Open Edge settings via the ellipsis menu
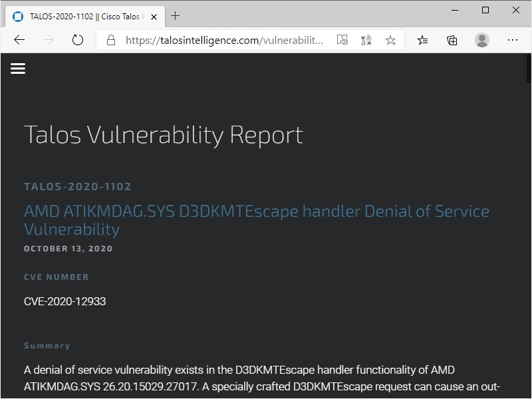This screenshot has width=532, height=399. [x=513, y=40]
